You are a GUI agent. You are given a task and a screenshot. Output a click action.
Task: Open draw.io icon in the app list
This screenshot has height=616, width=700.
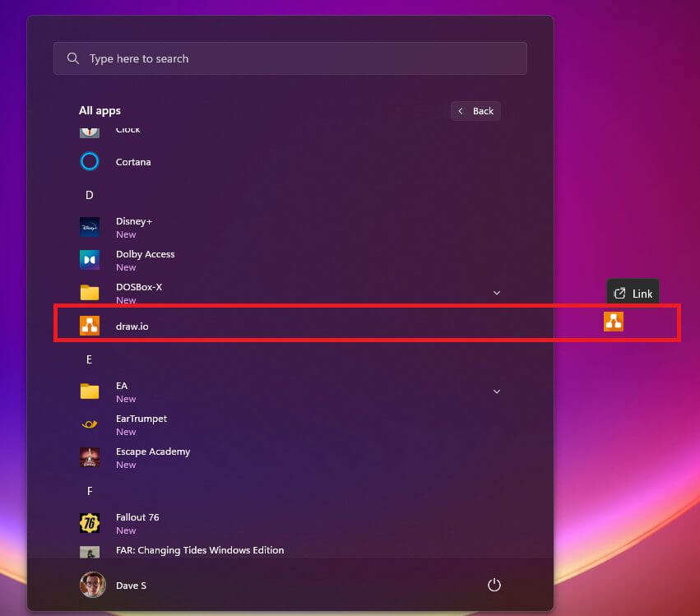(90, 326)
